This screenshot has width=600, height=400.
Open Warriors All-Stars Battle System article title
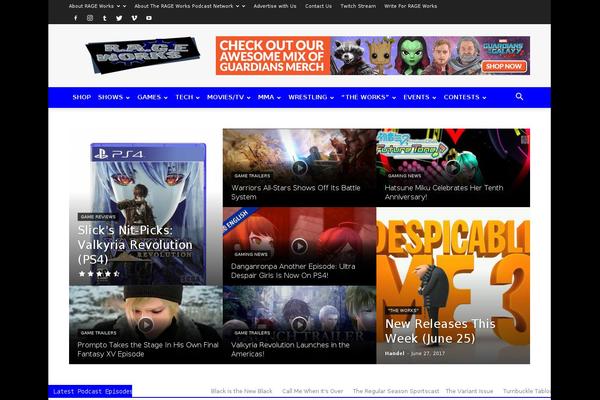click(296, 192)
